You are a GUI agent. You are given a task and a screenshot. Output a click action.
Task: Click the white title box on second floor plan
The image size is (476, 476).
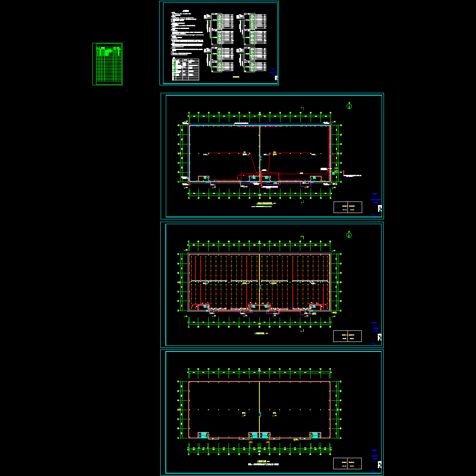click(x=347, y=336)
